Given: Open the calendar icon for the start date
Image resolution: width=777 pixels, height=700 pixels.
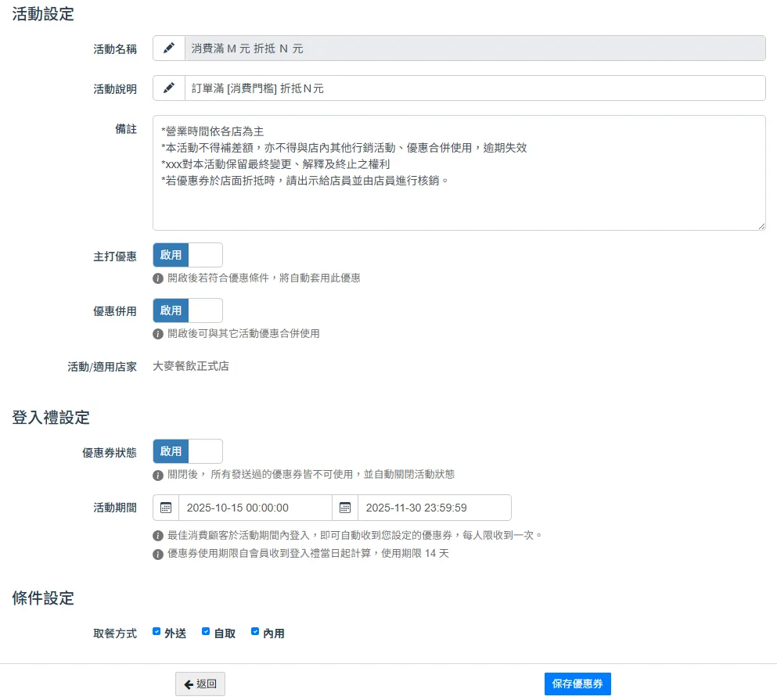Looking at the screenshot, I should click(166, 508).
